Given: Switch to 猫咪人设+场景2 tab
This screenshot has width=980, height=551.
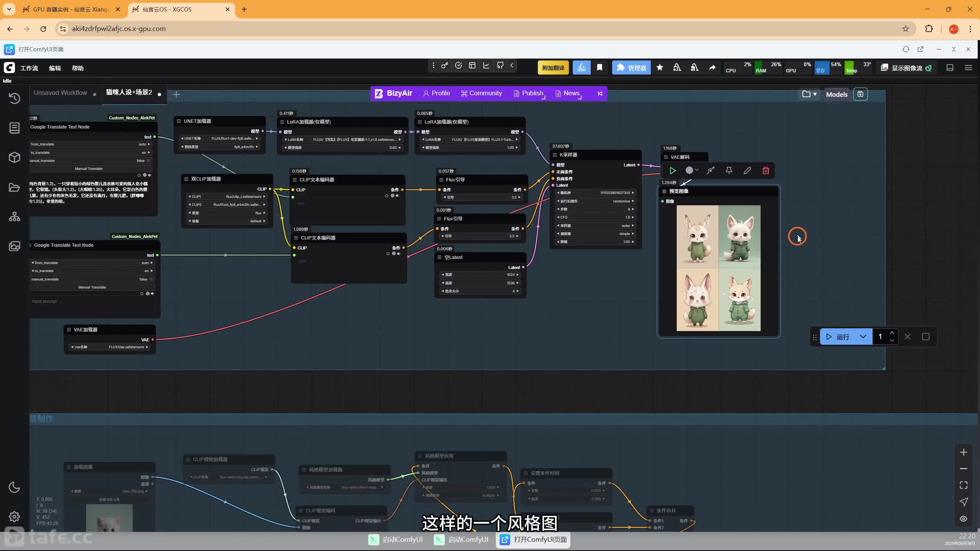Looking at the screenshot, I should [x=129, y=93].
